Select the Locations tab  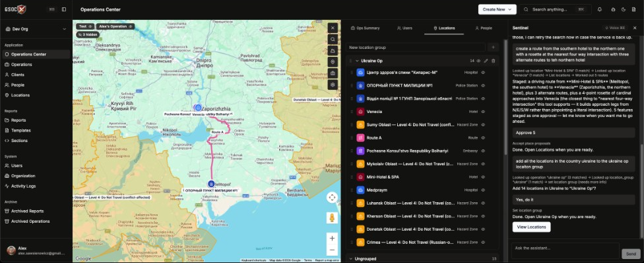point(444,28)
